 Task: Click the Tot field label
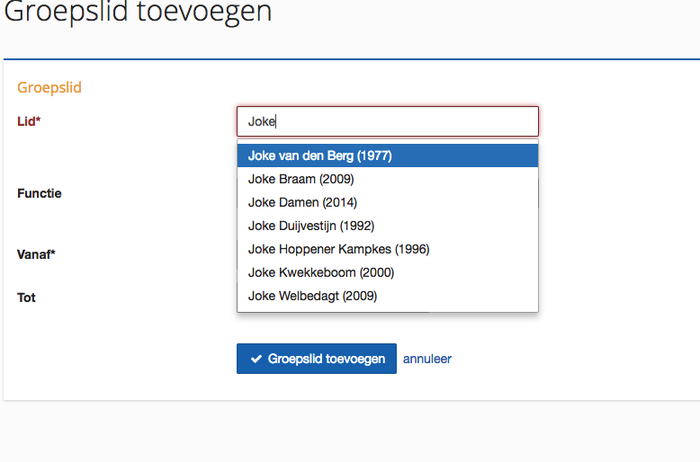[27, 297]
